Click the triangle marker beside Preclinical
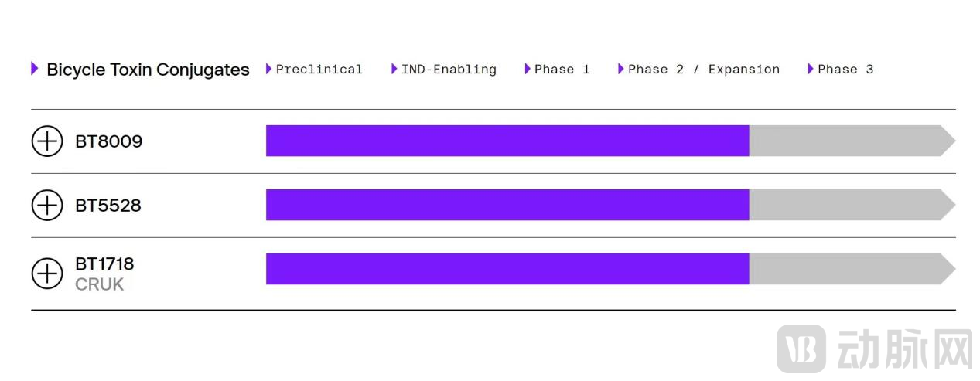This screenshot has width=980, height=381. click(x=268, y=69)
